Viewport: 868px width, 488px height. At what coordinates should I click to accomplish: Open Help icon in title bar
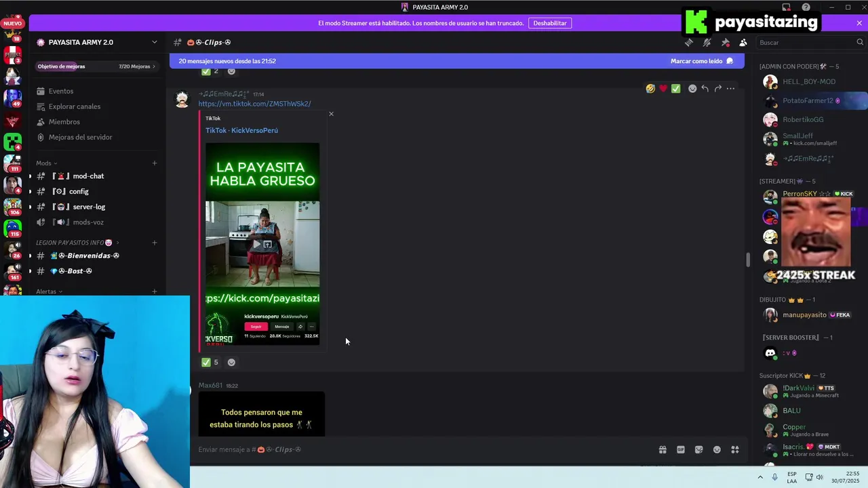tap(806, 7)
